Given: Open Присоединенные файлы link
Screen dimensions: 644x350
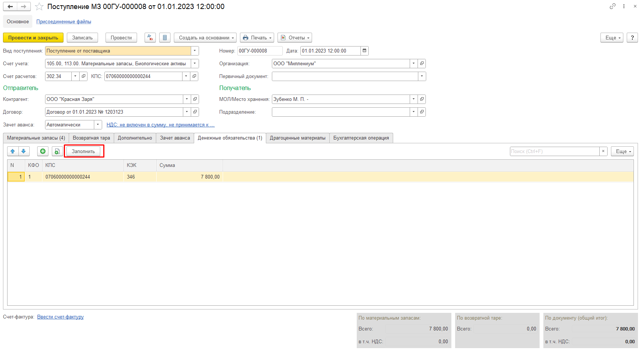Looking at the screenshot, I should pyautogui.click(x=64, y=21).
